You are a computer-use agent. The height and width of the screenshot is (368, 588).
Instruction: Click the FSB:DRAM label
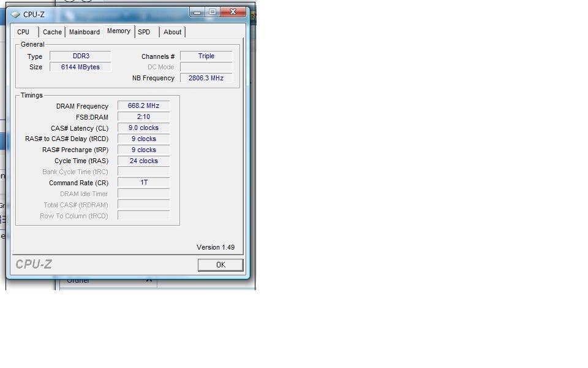tap(92, 117)
